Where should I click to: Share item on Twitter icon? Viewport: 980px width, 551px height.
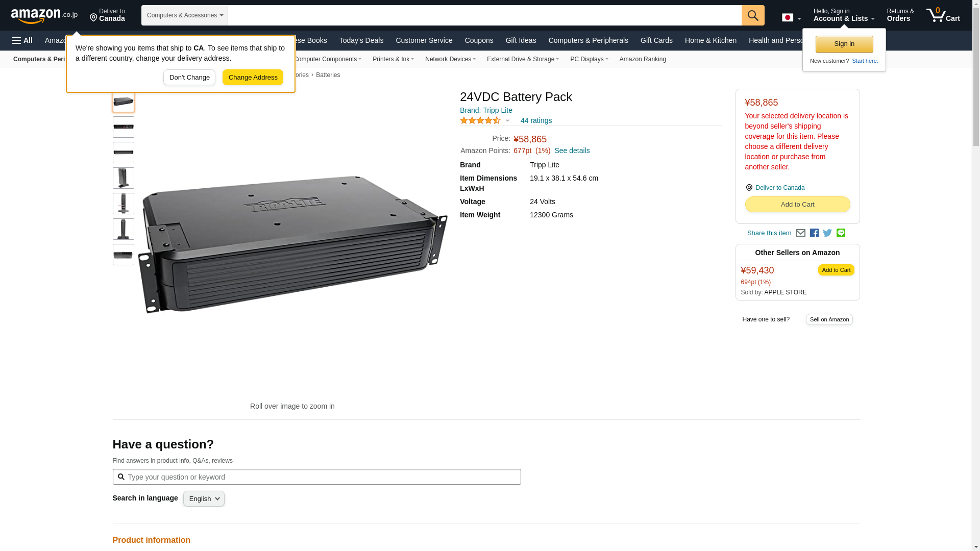click(827, 233)
